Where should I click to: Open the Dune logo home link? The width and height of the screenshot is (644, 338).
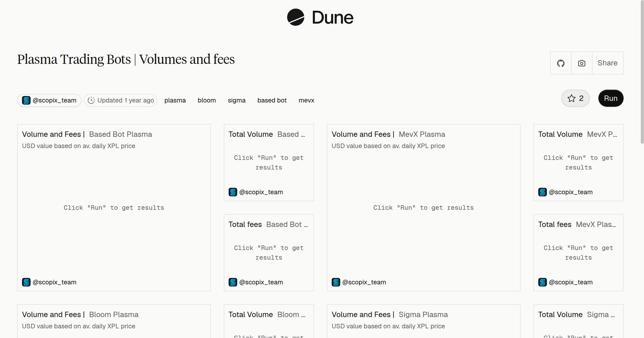click(x=320, y=17)
